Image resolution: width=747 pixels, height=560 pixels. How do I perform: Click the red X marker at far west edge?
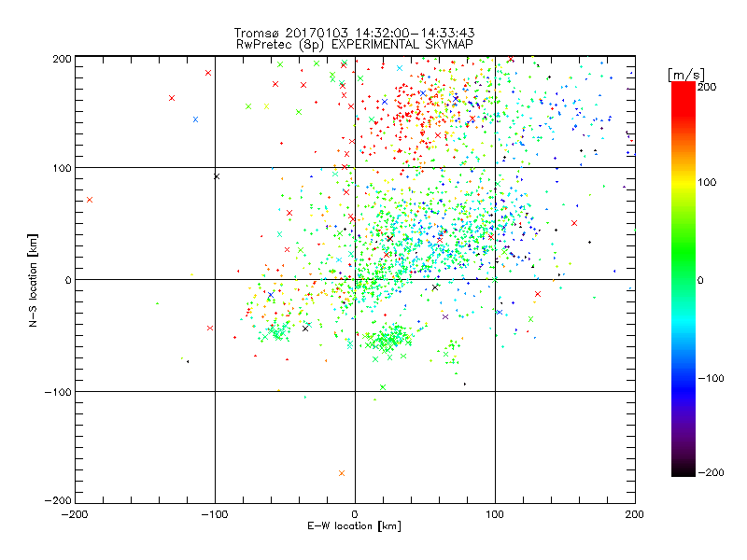90,200
